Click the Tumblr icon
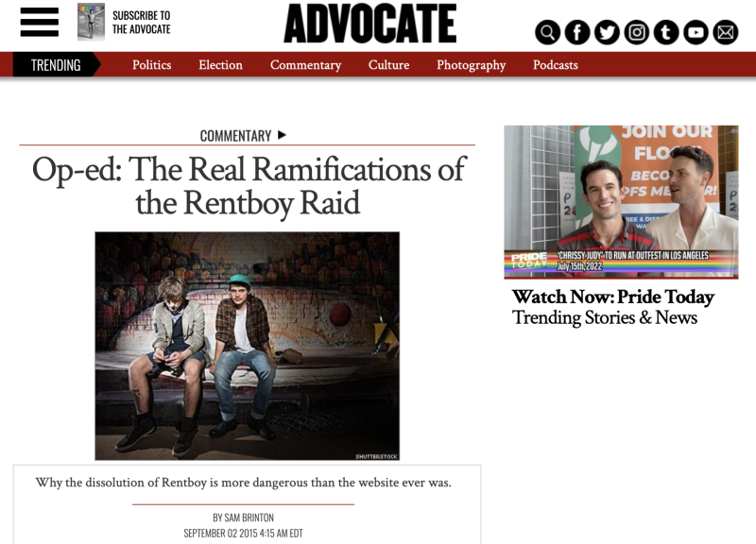756x544 pixels. 666,32
